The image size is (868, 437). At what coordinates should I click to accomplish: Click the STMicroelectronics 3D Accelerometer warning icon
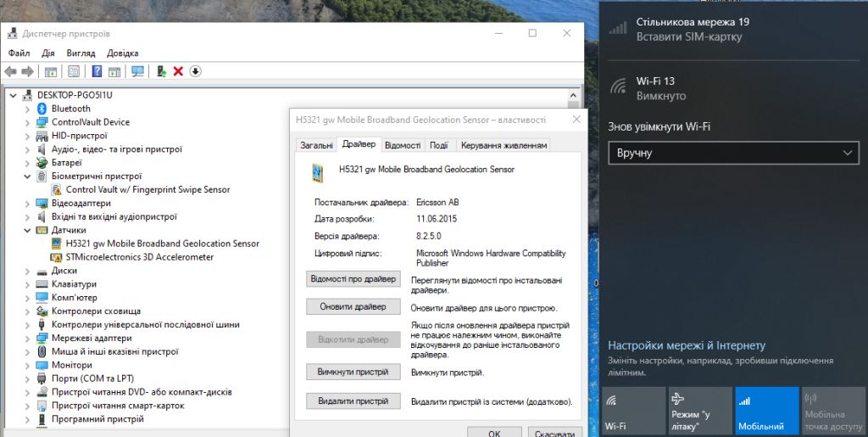coord(56,257)
